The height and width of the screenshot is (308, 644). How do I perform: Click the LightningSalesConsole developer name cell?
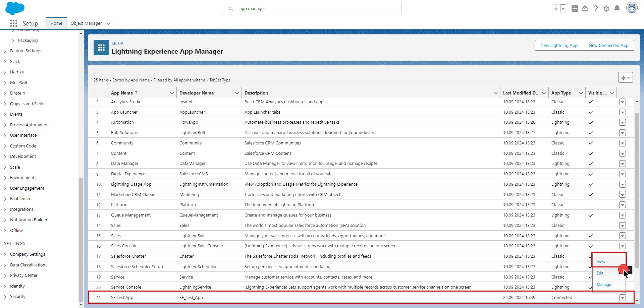click(x=201, y=246)
